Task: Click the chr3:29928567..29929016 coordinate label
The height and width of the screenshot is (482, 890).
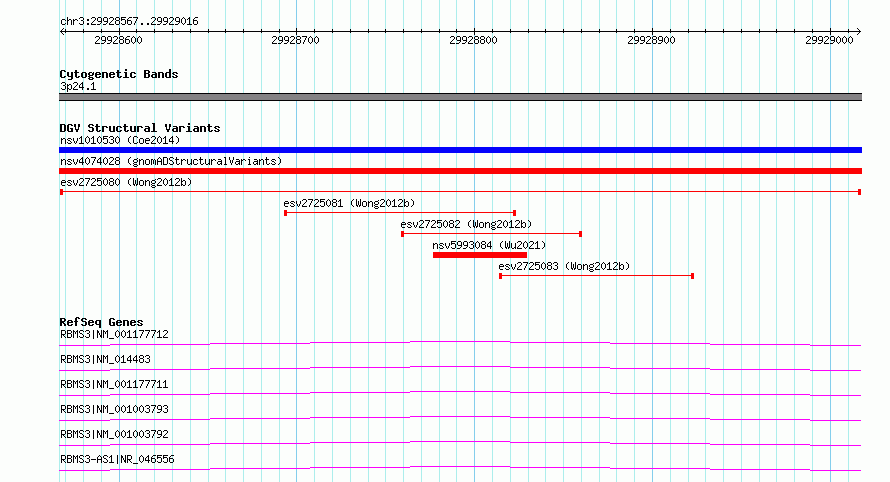Action: point(129,22)
